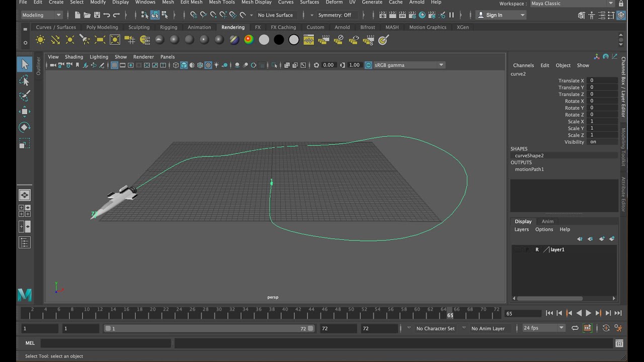Open the Mesh Tools menu

pos(222,3)
